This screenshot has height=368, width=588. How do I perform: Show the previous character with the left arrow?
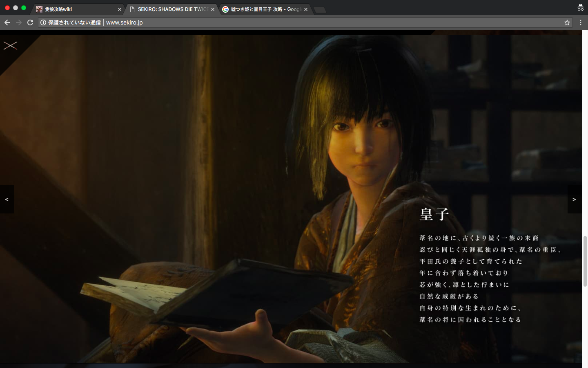coord(7,199)
